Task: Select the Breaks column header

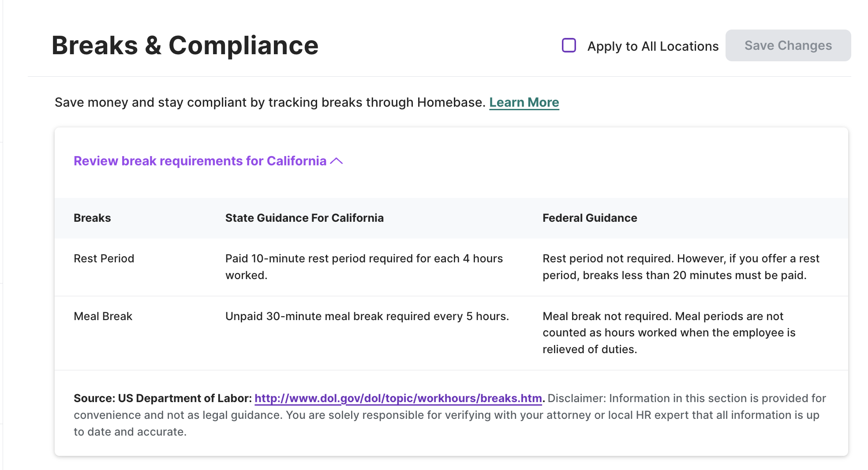Action: pos(92,217)
